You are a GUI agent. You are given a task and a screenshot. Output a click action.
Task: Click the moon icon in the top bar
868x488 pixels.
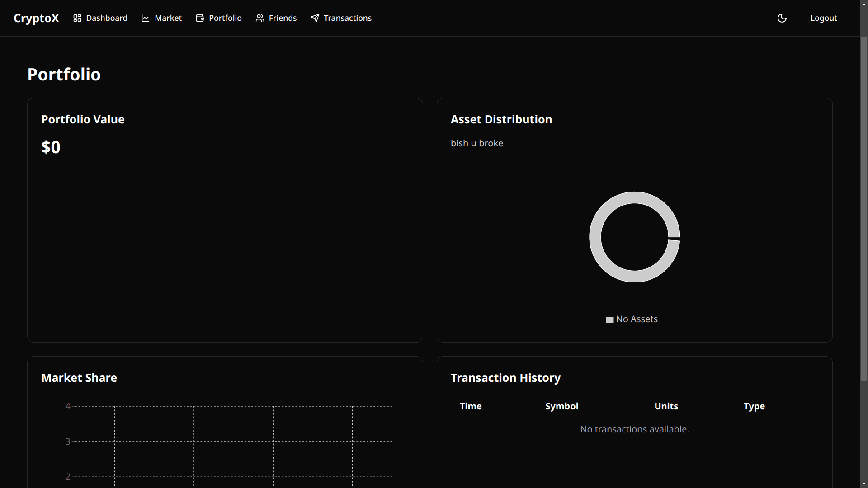pos(782,18)
